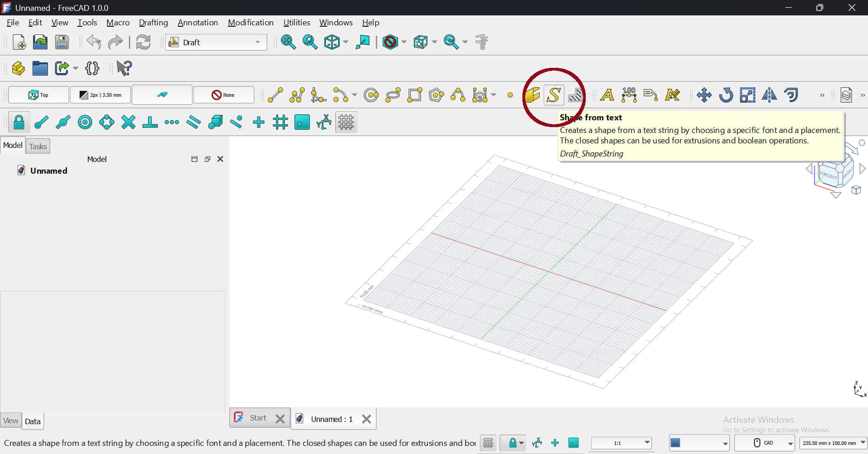
Task: Expand the draw style dropdown arrow
Action: [x=404, y=42]
